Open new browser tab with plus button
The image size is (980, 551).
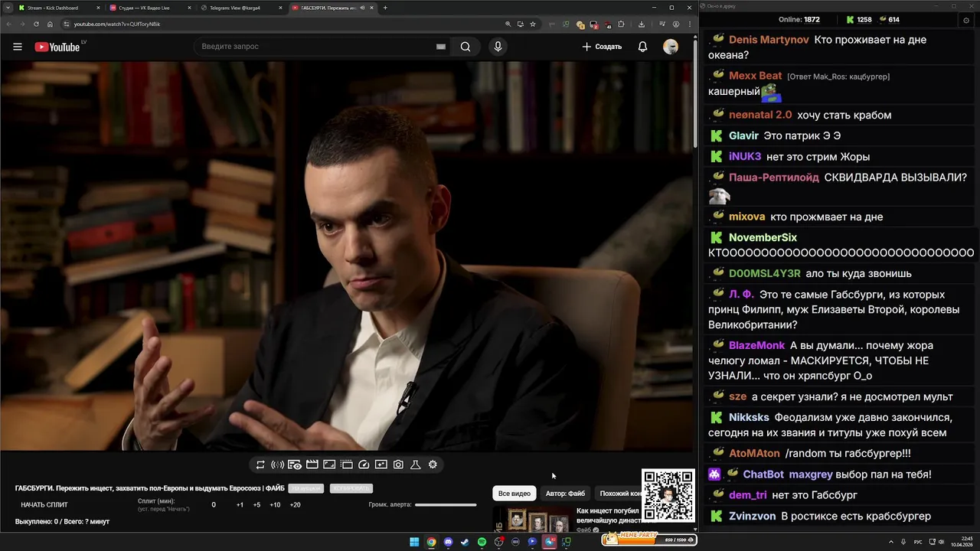pyautogui.click(x=385, y=8)
